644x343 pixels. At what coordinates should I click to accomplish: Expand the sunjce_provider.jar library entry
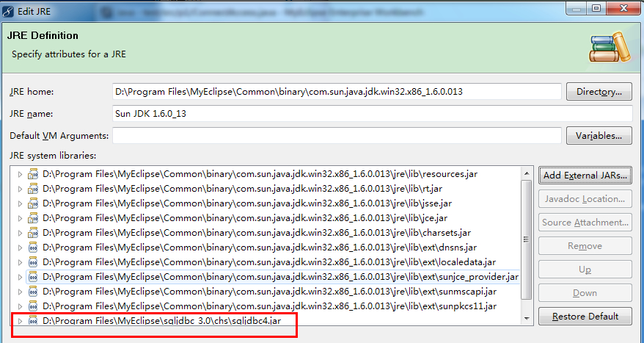[x=20, y=277]
